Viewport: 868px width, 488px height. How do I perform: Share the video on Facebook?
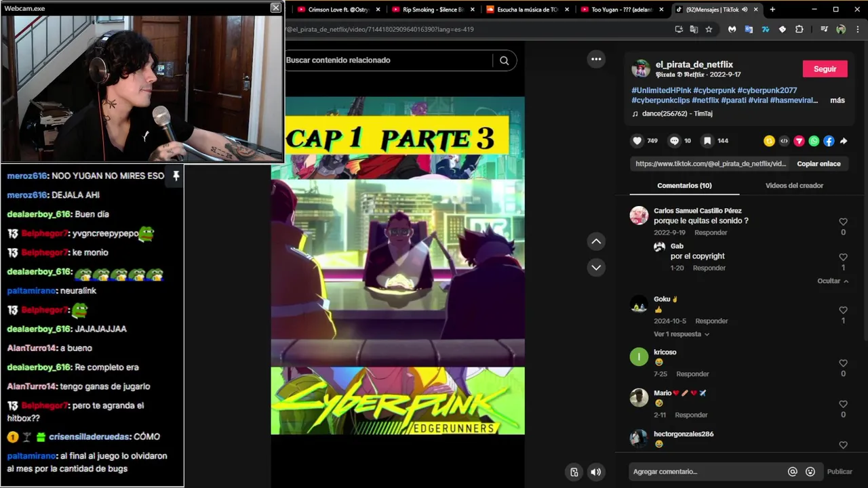[x=829, y=141]
